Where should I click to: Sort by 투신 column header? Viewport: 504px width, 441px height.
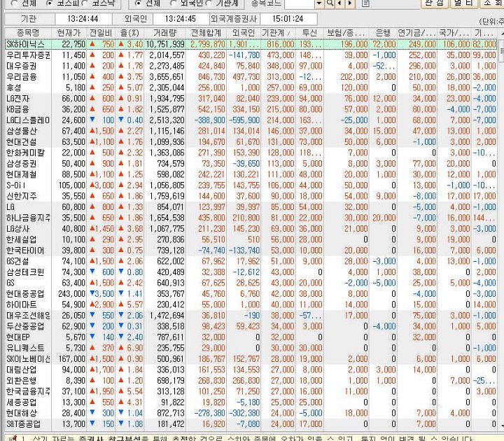pos(309,33)
